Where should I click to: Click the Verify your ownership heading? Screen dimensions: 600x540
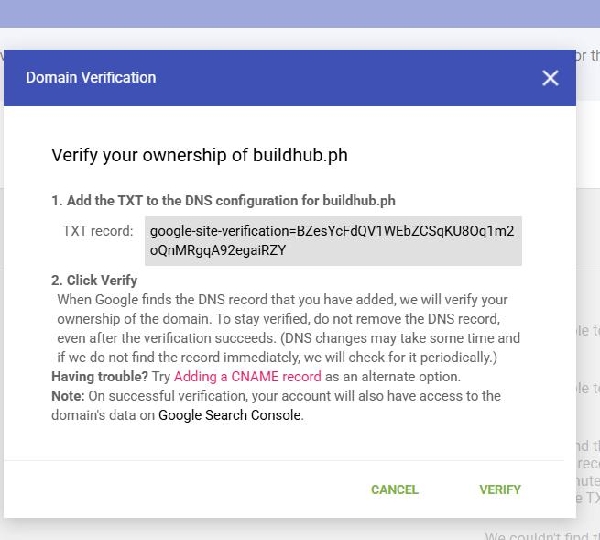pyautogui.click(x=199, y=156)
